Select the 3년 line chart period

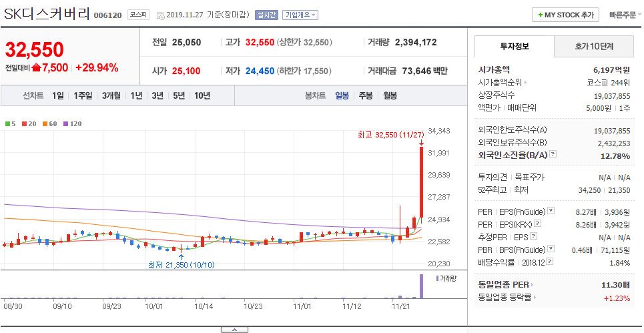(x=157, y=95)
